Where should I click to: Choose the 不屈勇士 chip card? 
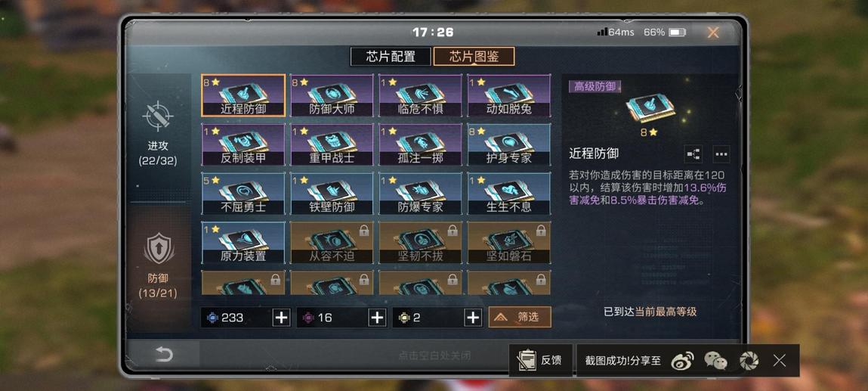tap(243, 194)
